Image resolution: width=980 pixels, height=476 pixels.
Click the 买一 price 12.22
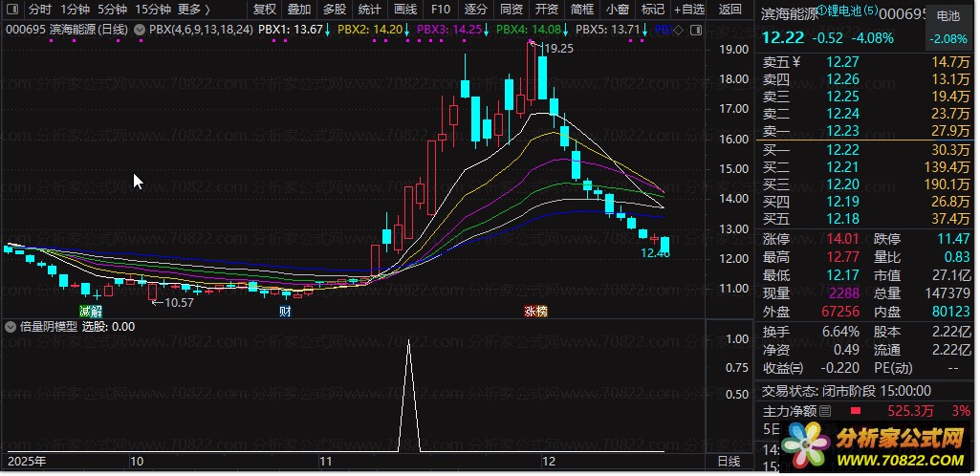pyautogui.click(x=842, y=150)
